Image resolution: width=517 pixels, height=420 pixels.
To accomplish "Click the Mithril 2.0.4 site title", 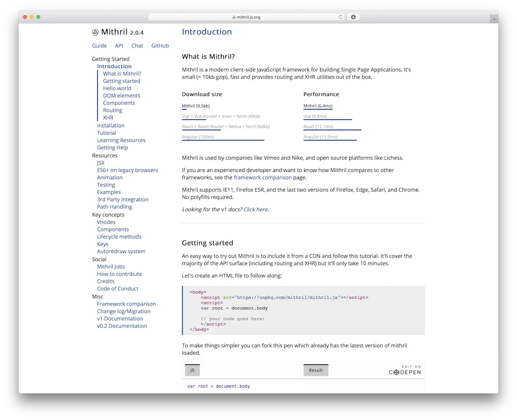I will pos(122,32).
